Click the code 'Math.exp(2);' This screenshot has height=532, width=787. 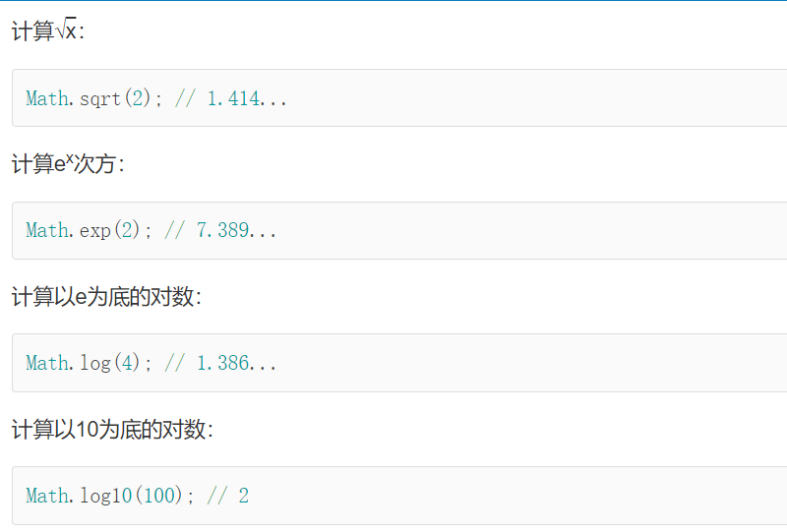click(x=89, y=230)
